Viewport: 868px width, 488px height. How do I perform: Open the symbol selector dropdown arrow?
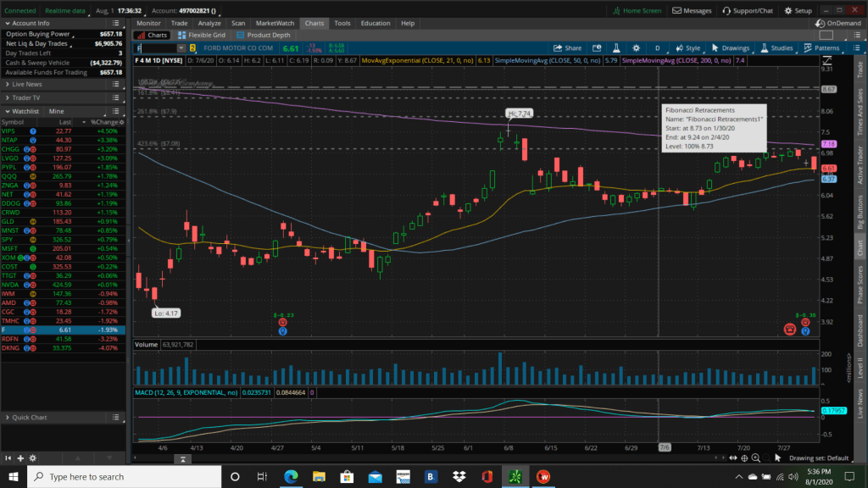[181, 48]
